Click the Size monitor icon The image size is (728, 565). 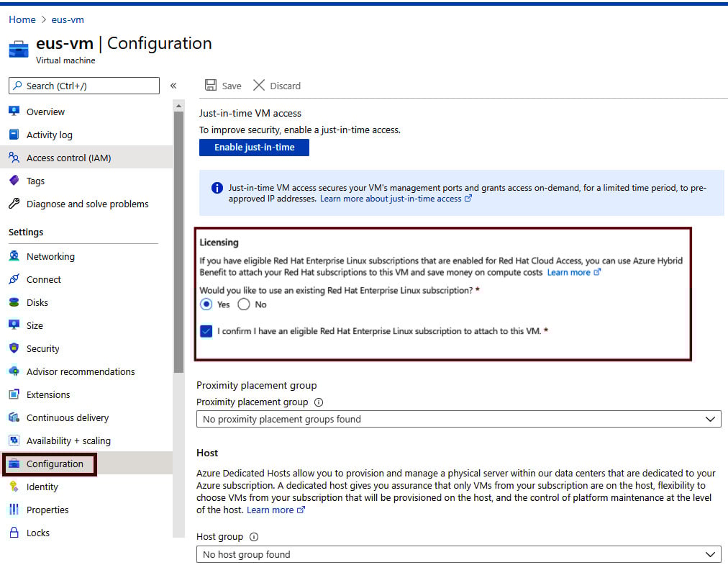pyautogui.click(x=14, y=325)
